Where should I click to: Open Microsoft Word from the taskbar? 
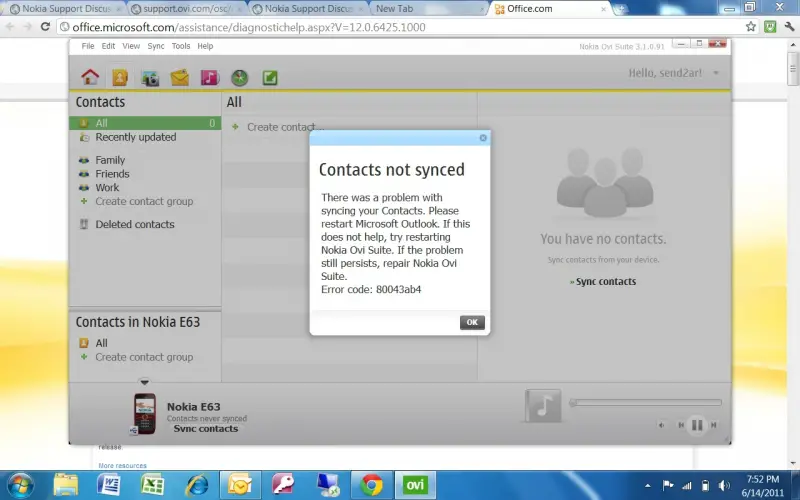click(108, 485)
